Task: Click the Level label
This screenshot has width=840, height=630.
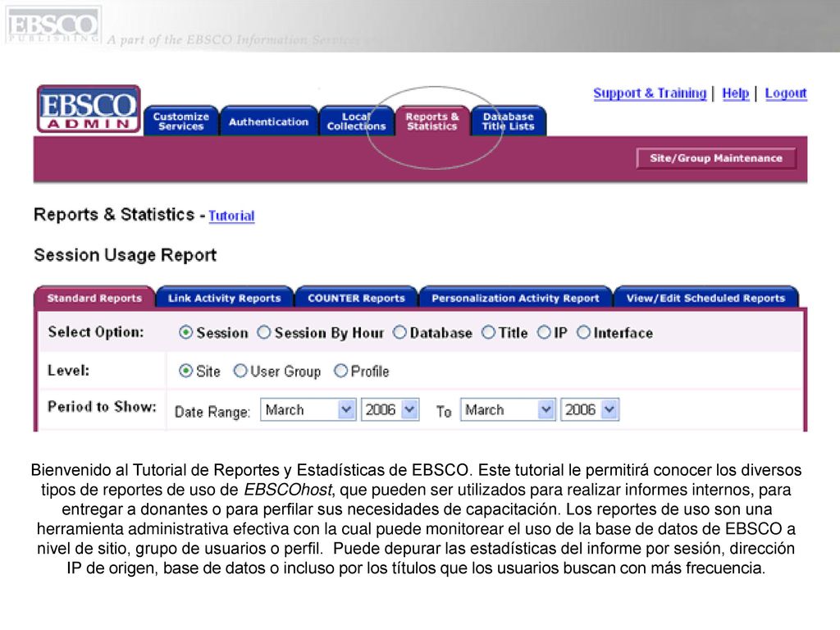Action: click(x=68, y=370)
